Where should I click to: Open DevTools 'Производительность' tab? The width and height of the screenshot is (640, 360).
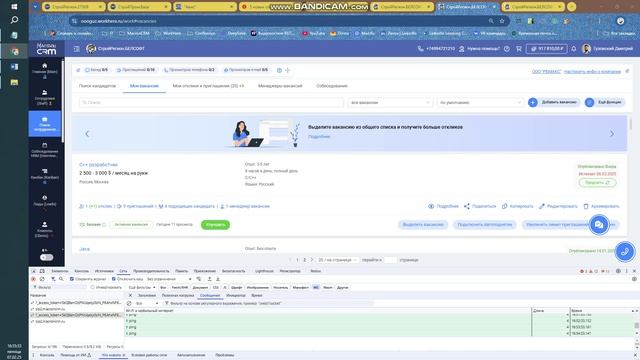151,271
